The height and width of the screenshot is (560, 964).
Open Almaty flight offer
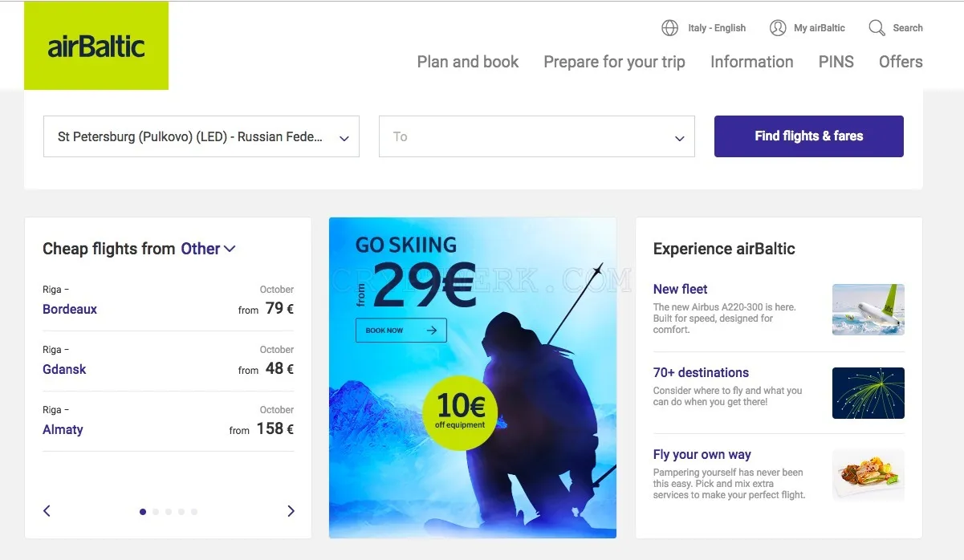point(63,429)
